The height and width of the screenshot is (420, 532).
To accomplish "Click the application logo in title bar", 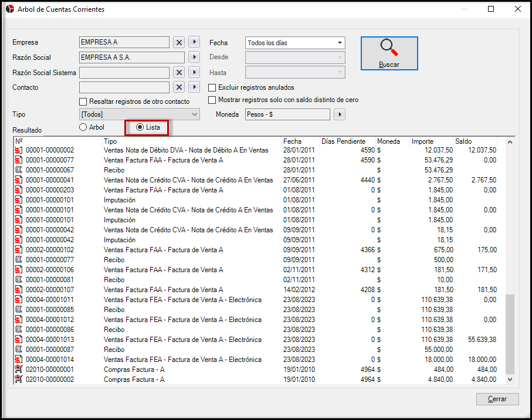I will click(x=10, y=9).
